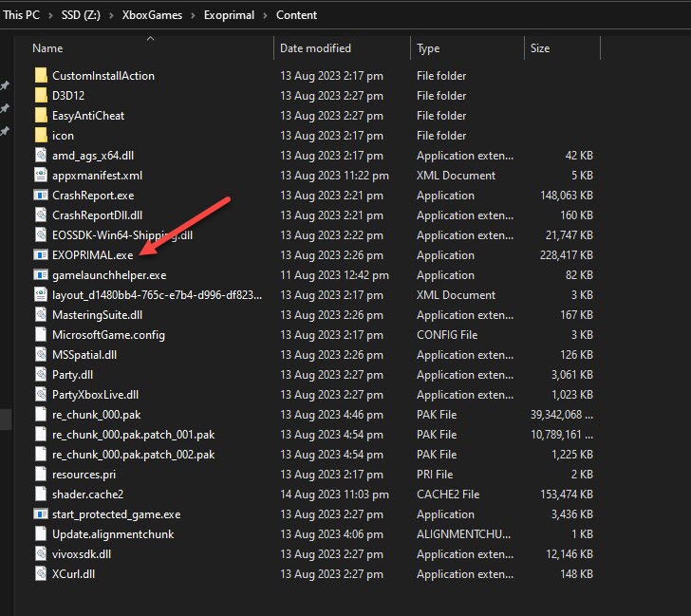Image resolution: width=691 pixels, height=616 pixels.
Task: Click the gamelaunchhelper.exe application icon
Action: [41, 275]
